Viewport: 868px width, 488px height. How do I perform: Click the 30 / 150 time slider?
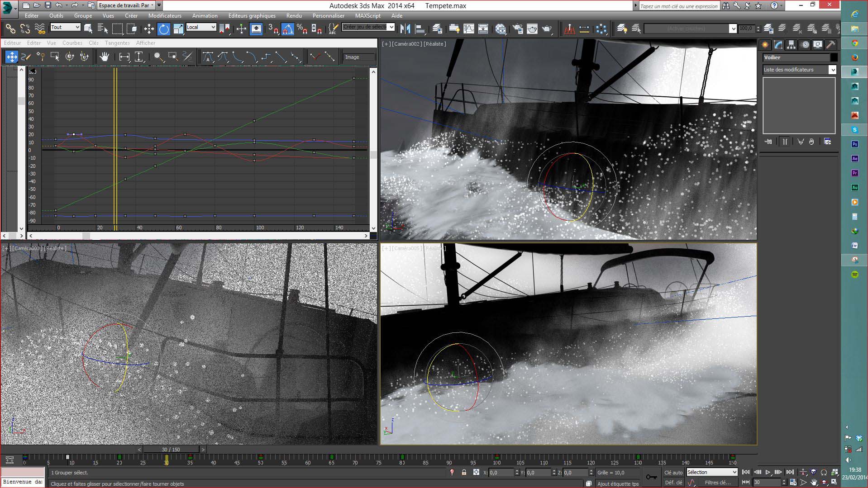[171, 450]
